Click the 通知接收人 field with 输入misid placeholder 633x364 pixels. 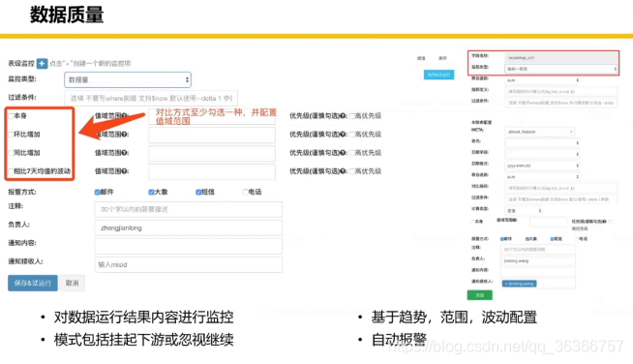coord(189,264)
